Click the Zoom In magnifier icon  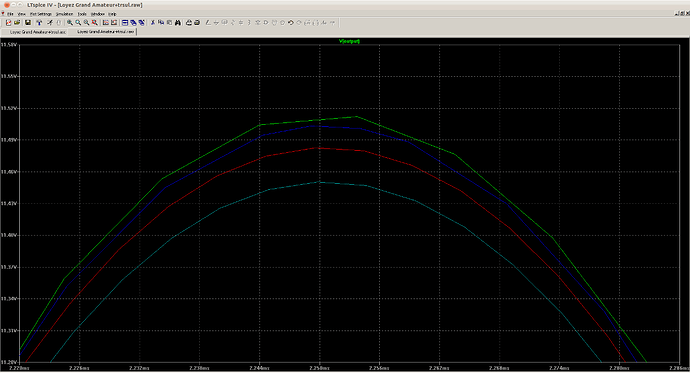(70, 22)
